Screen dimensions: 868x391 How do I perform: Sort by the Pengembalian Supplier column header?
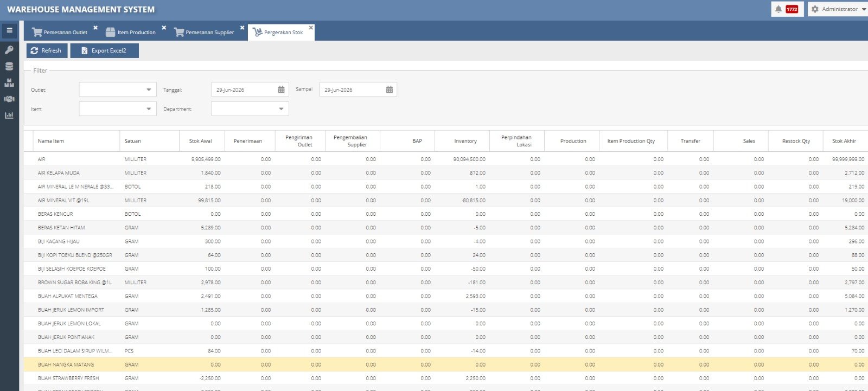353,141
